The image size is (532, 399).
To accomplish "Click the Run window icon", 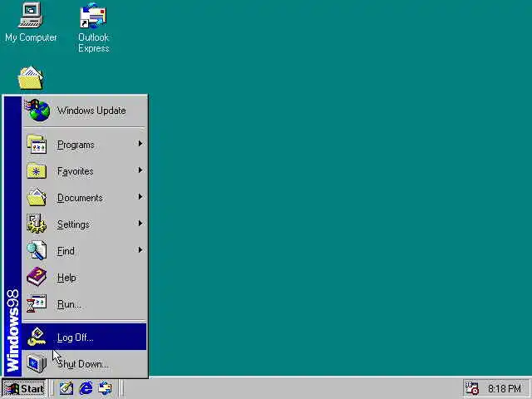I will (x=37, y=303).
